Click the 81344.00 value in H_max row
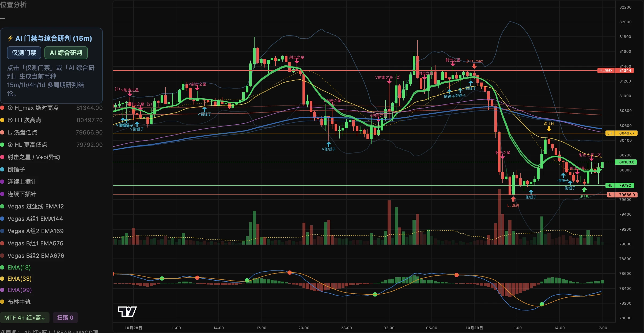The image size is (644, 333). 89,108
